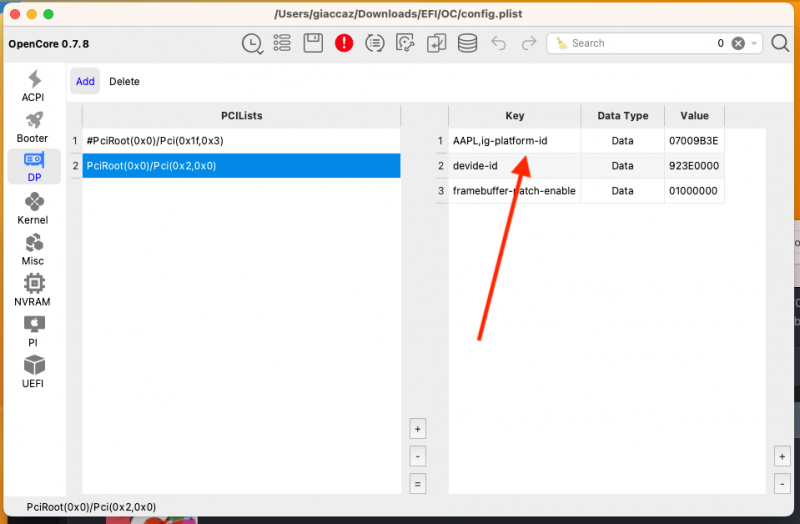Click the Data Type column header

pyautogui.click(x=622, y=116)
